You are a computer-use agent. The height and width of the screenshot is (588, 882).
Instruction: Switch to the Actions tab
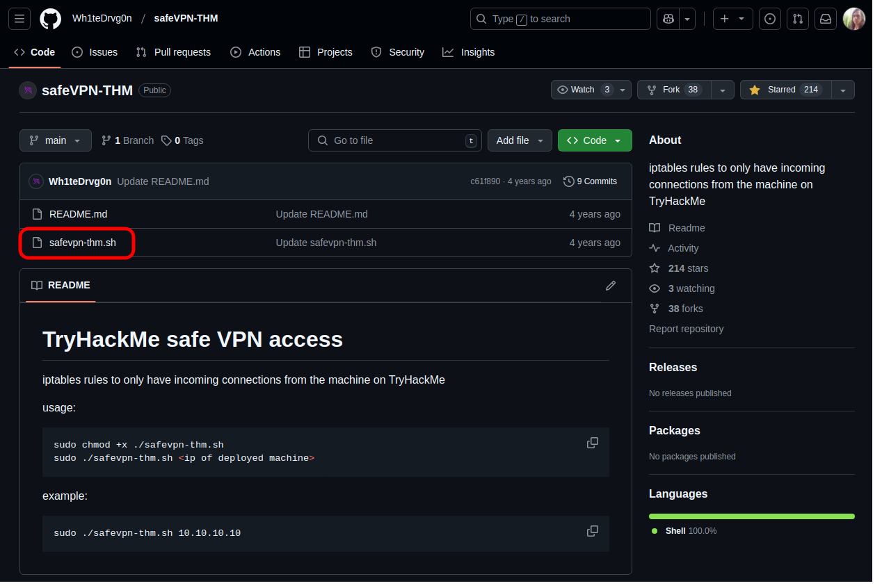(255, 52)
